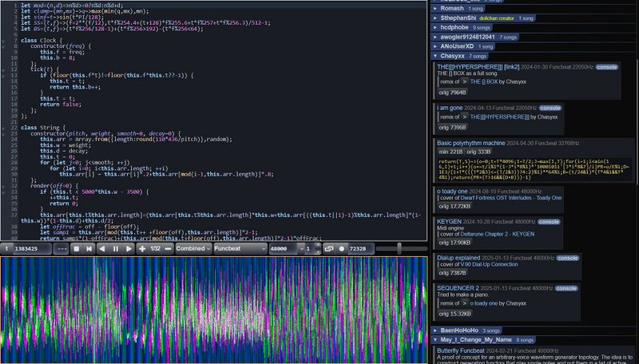The image size is (639, 364).
Task: Click console badge of KEYGEN
Action: (x=549, y=221)
